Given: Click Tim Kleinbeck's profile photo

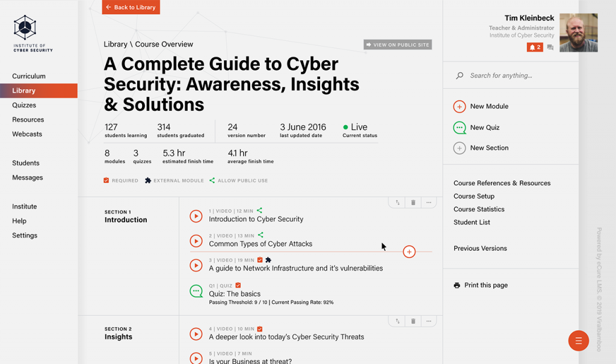Looking at the screenshot, I should point(578,33).
